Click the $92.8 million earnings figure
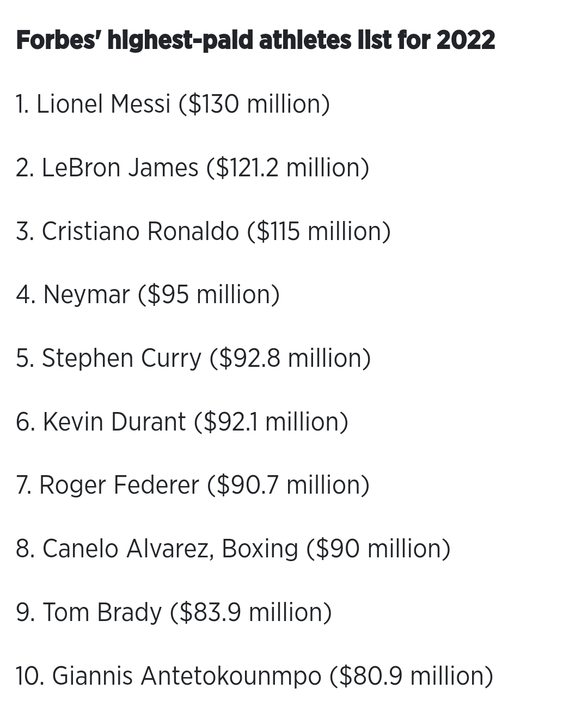 click(x=290, y=359)
